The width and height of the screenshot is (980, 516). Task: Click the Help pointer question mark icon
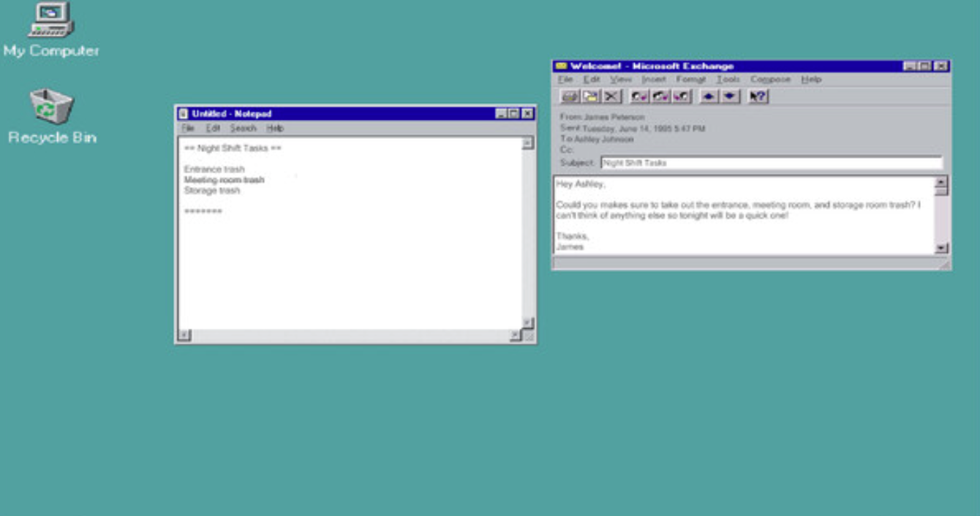[758, 96]
